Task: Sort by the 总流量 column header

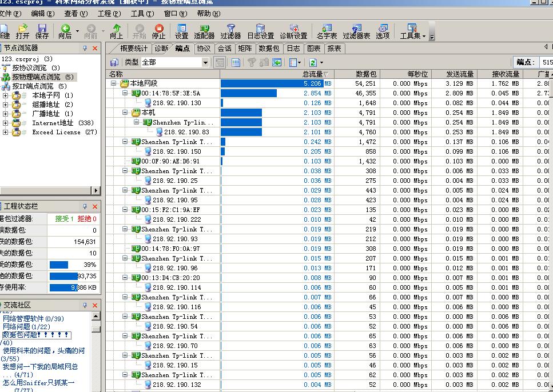Action: (315, 74)
